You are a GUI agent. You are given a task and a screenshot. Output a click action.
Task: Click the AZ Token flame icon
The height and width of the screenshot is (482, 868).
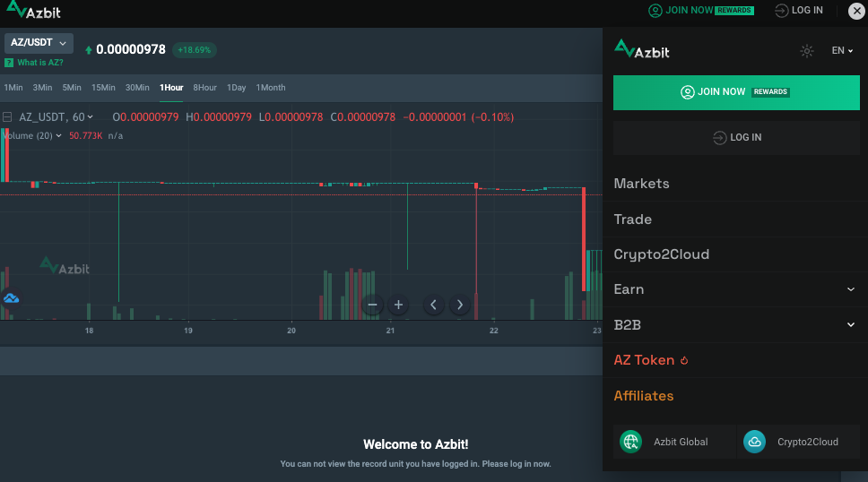click(x=684, y=361)
